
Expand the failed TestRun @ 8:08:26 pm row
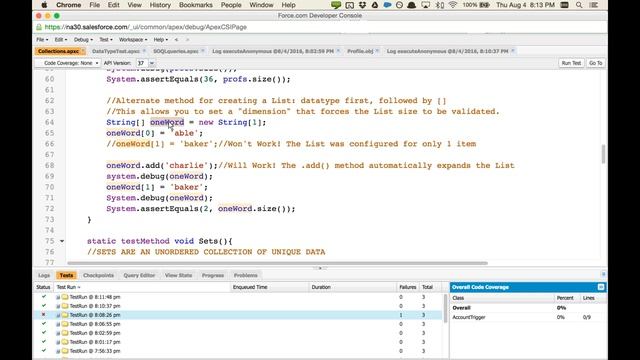pyautogui.click(x=58, y=315)
